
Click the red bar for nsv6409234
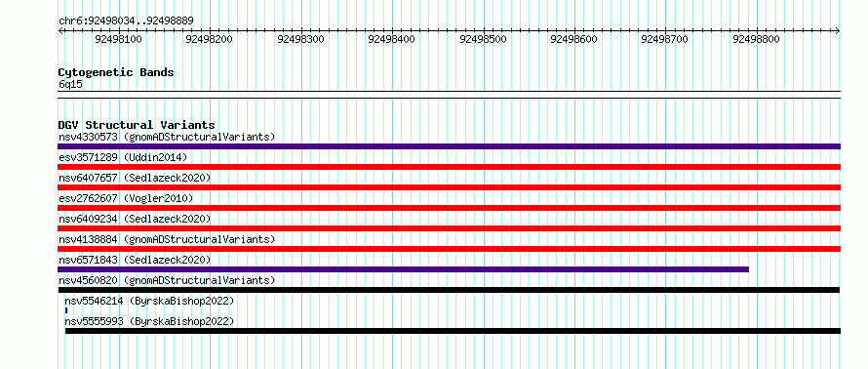pos(449,228)
